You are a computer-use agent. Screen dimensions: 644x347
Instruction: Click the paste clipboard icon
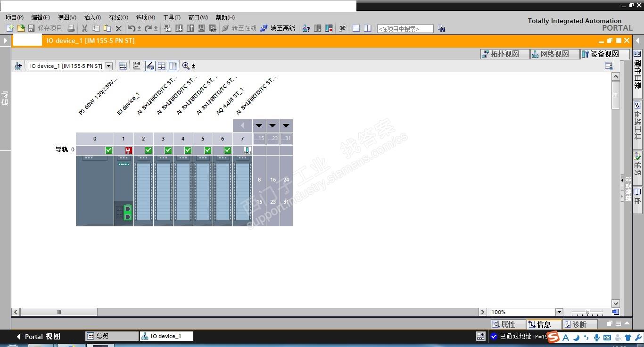coord(107,28)
